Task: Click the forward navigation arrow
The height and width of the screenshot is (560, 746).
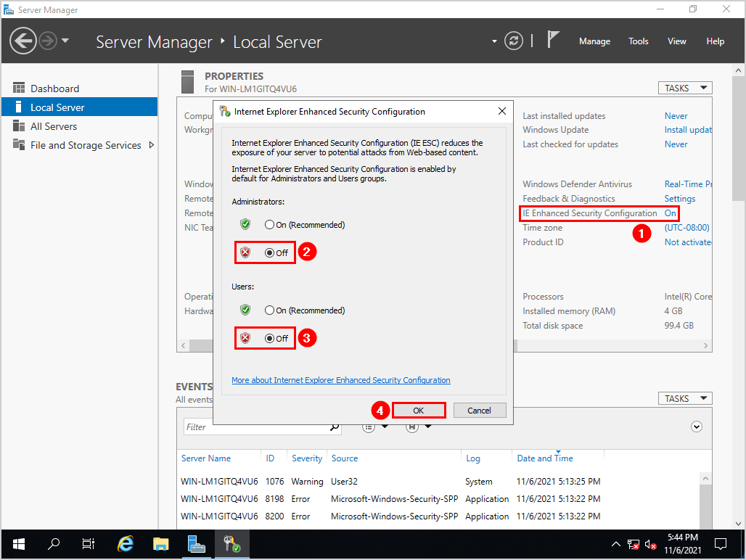Action: [x=48, y=41]
